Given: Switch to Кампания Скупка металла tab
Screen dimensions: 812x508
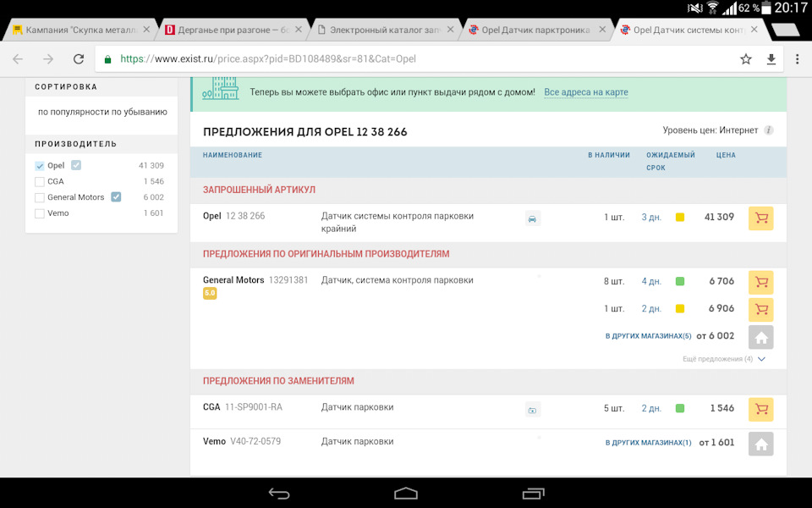Looking at the screenshot, I should 81,30.
